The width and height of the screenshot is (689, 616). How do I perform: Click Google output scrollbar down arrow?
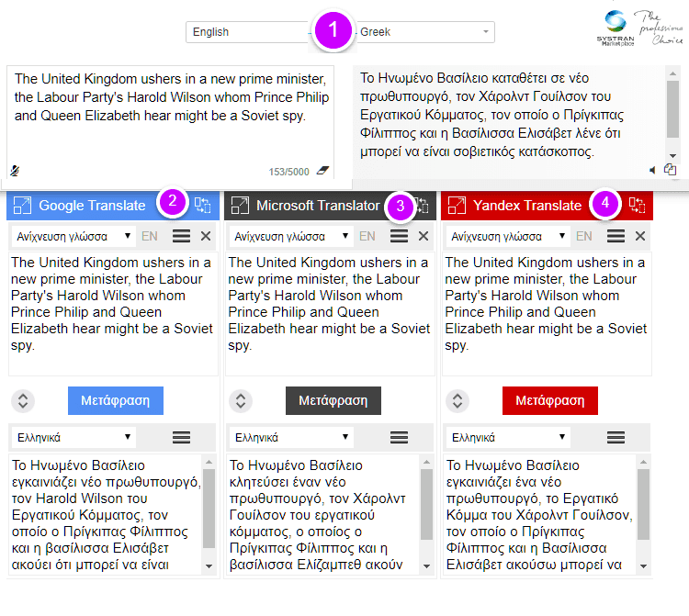tap(209, 566)
